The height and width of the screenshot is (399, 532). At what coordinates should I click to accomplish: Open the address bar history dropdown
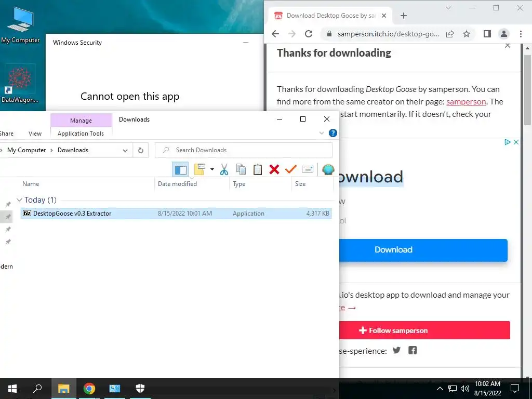click(125, 150)
